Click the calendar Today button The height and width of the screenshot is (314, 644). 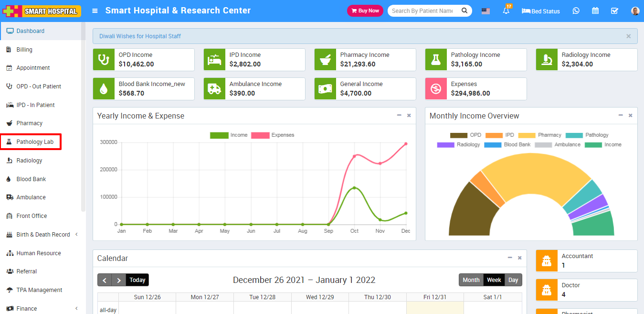click(x=137, y=280)
